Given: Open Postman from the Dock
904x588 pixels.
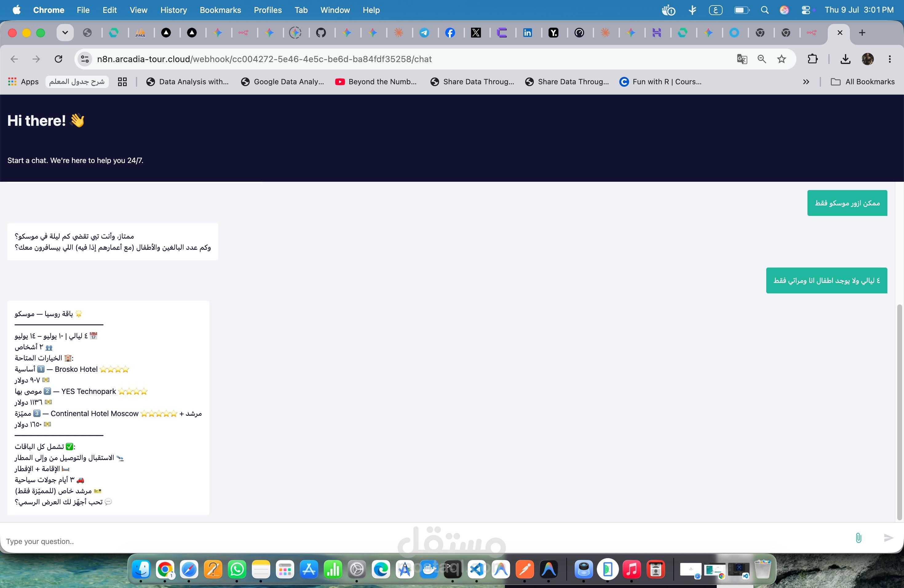Looking at the screenshot, I should 525,570.
